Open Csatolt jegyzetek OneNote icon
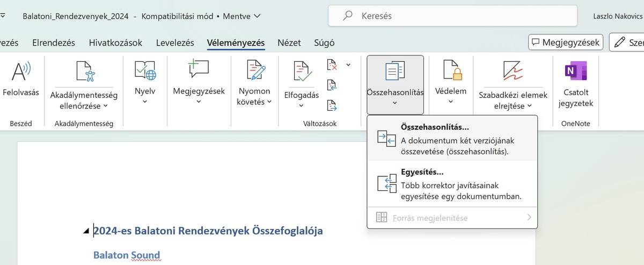Image resolution: width=644 pixels, height=265 pixels. click(x=576, y=71)
